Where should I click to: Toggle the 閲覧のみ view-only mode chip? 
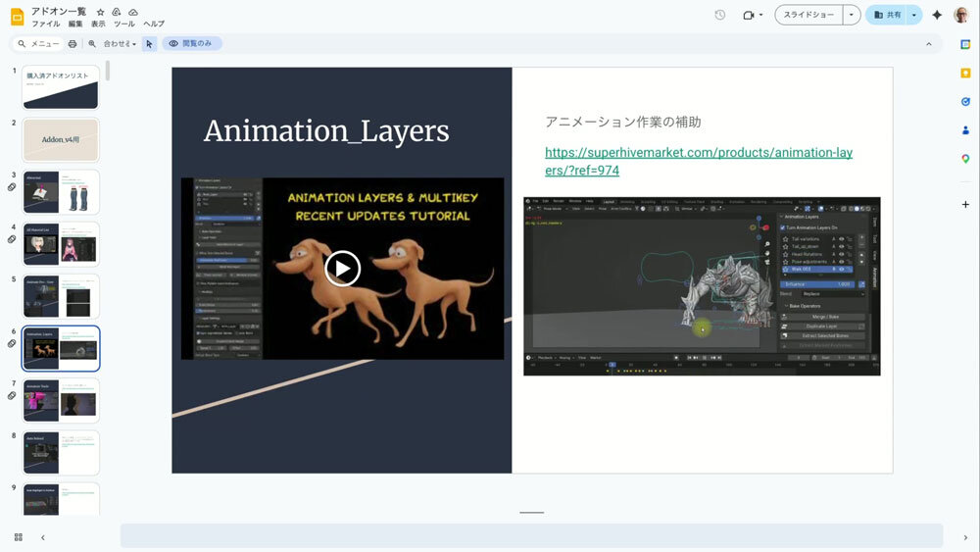coord(192,44)
